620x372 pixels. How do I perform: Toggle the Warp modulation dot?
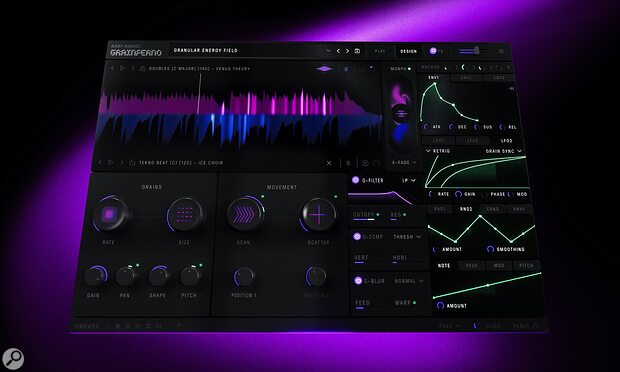(x=414, y=303)
